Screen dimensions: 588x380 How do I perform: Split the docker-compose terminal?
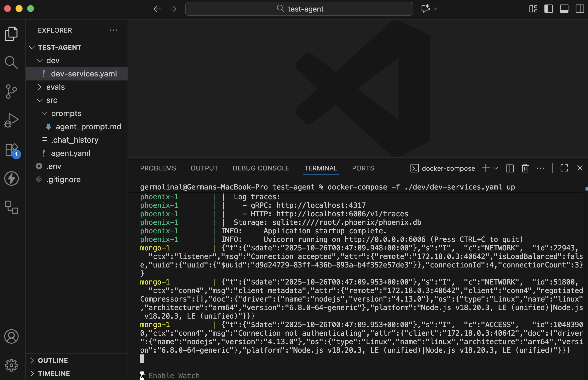click(x=510, y=168)
